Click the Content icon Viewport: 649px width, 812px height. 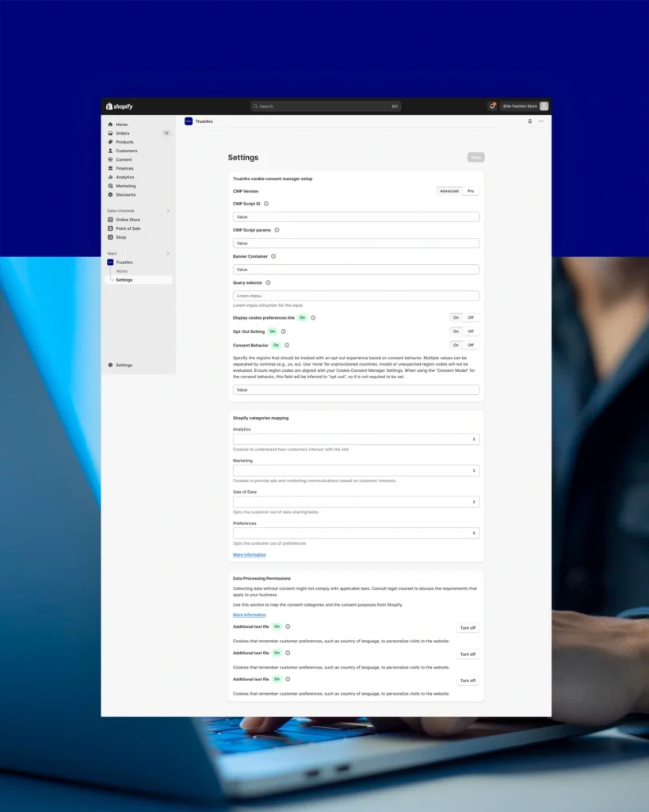[x=110, y=159]
